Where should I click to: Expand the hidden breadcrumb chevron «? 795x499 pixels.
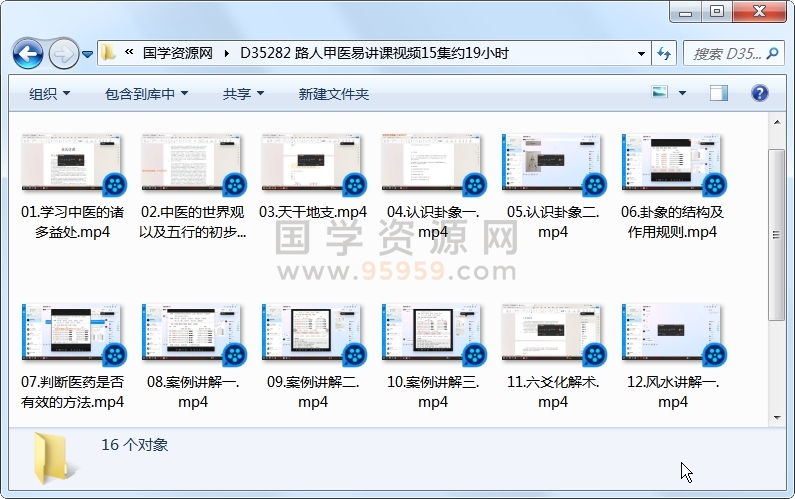click(129, 53)
